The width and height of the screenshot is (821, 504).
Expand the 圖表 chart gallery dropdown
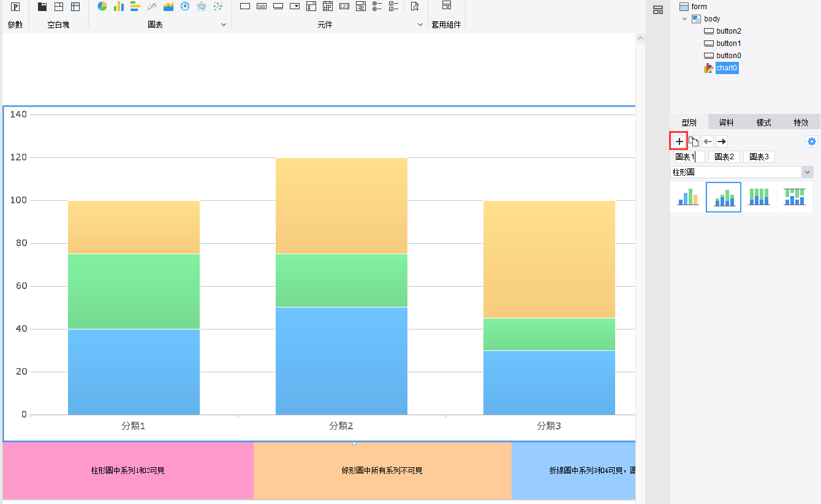[223, 25]
